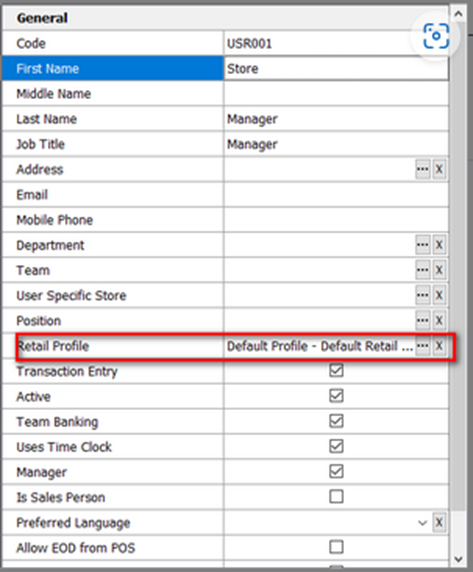The height and width of the screenshot is (572, 473).
Task: Click the Email input field
Action: point(336,194)
